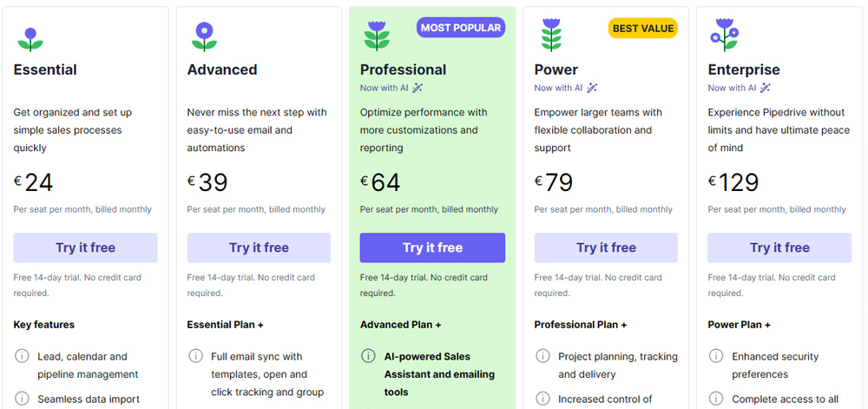Click info icon beside Full email sync
The width and height of the screenshot is (868, 409).
pos(195,356)
